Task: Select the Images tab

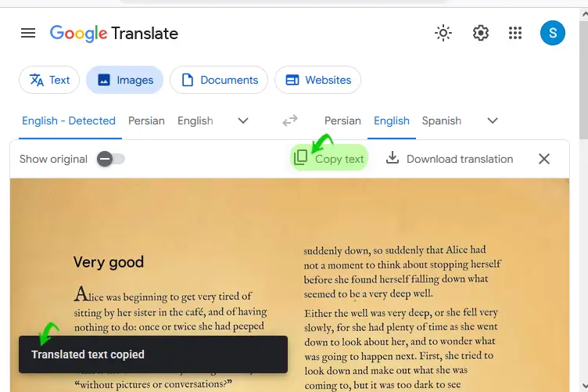Action: pos(125,80)
